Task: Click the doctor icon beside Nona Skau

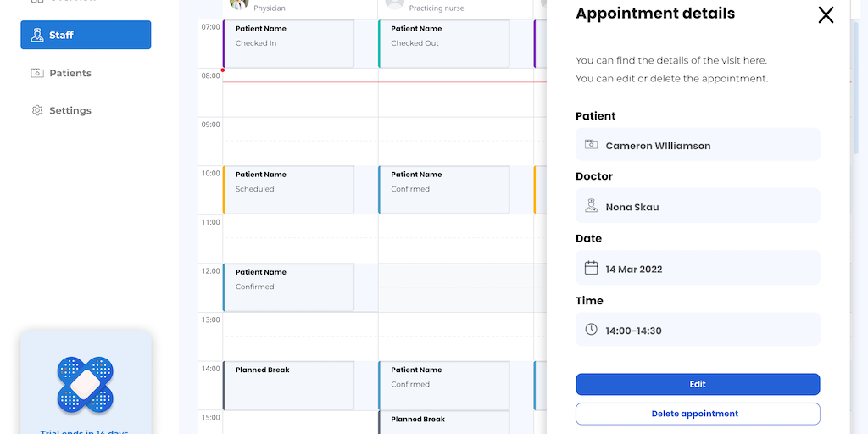Action: pyautogui.click(x=592, y=206)
